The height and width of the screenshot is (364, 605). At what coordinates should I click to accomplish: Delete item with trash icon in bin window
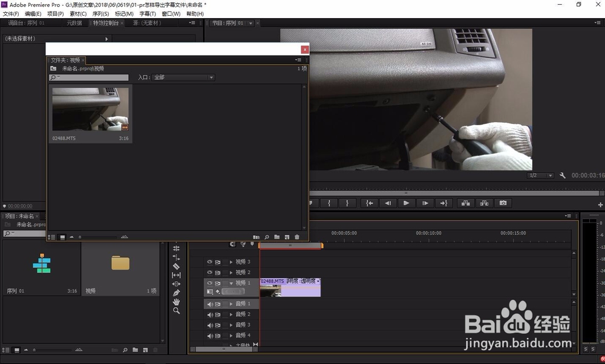(x=297, y=237)
